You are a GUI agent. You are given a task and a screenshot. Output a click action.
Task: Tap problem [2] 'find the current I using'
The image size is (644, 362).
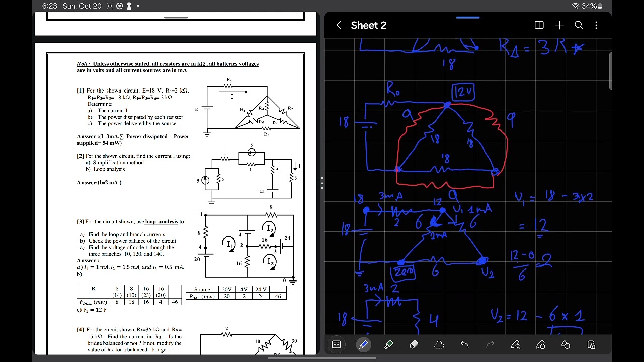coord(133,156)
